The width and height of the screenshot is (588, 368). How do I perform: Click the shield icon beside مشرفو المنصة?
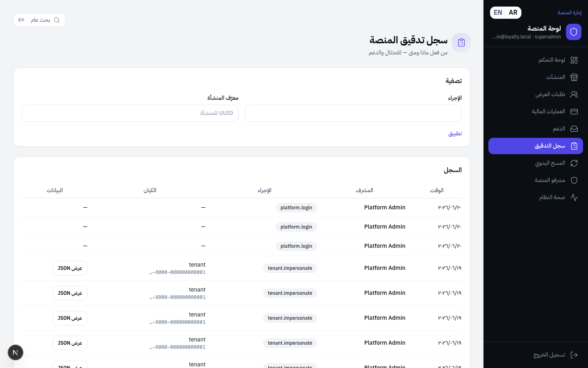click(574, 180)
